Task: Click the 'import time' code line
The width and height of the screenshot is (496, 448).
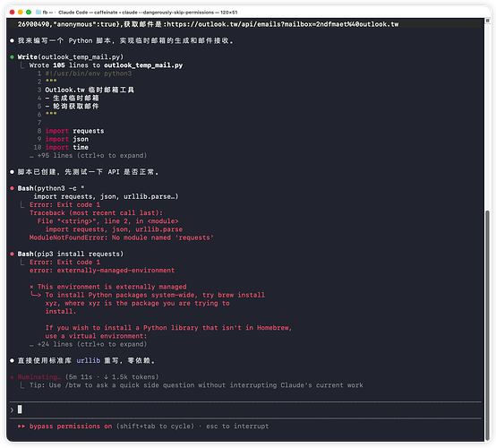Action: [x=67, y=147]
